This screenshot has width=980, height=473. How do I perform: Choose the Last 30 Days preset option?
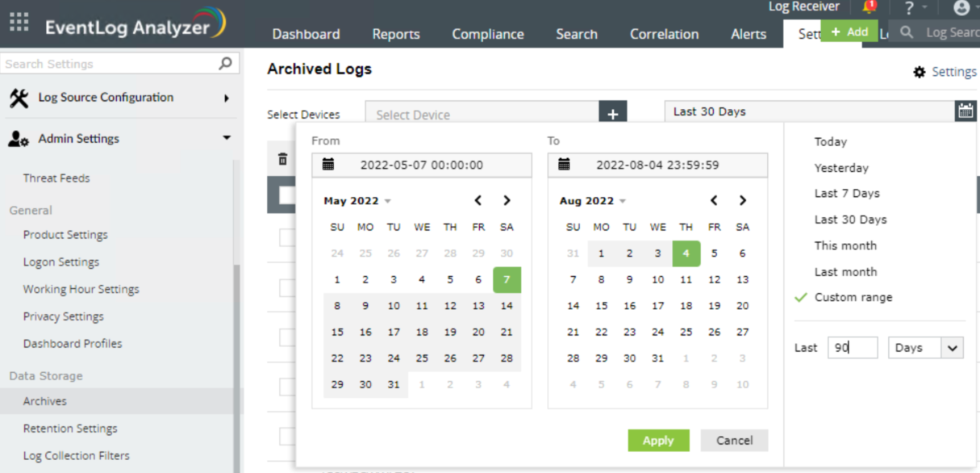[850, 220]
